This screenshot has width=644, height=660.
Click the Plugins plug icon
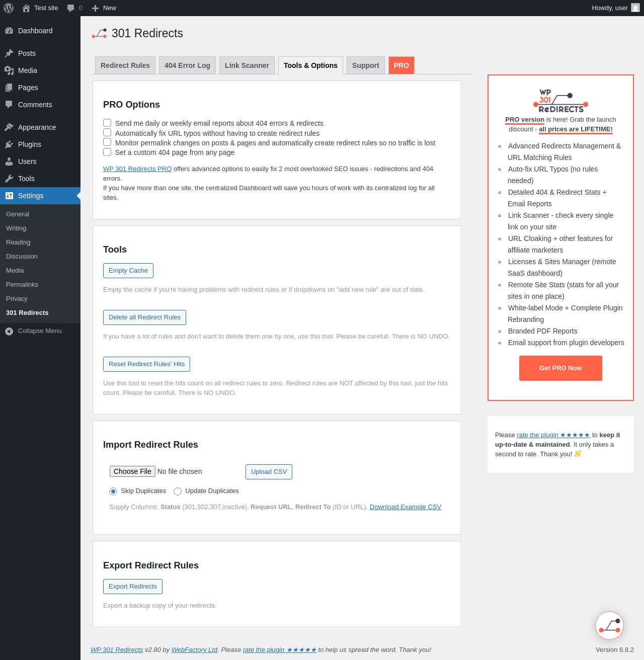9,144
